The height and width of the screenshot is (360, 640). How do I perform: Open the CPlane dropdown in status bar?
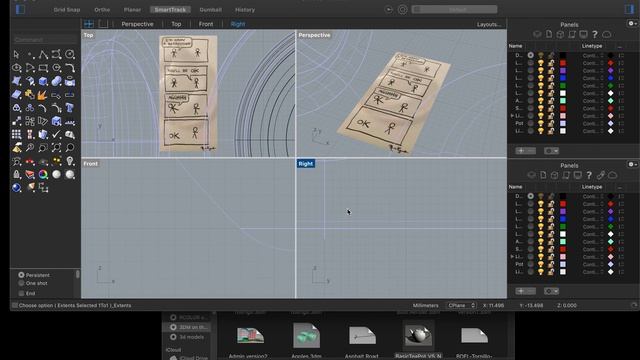[x=462, y=305]
